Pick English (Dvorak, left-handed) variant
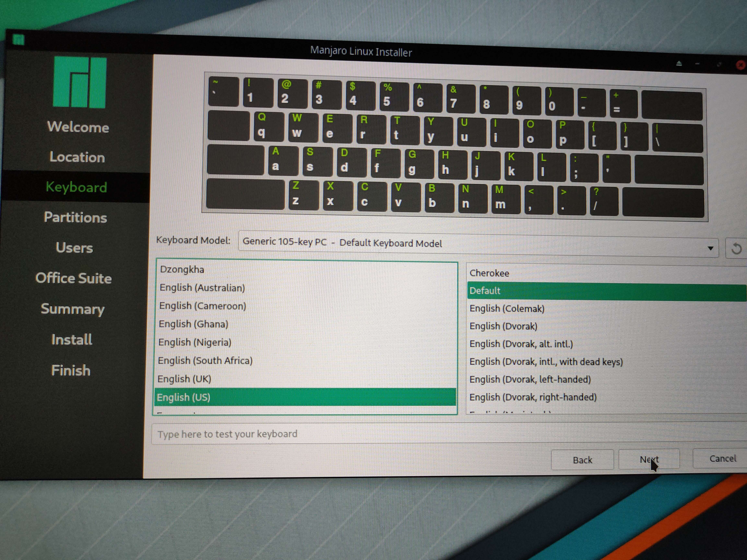The width and height of the screenshot is (747, 560). click(607, 379)
